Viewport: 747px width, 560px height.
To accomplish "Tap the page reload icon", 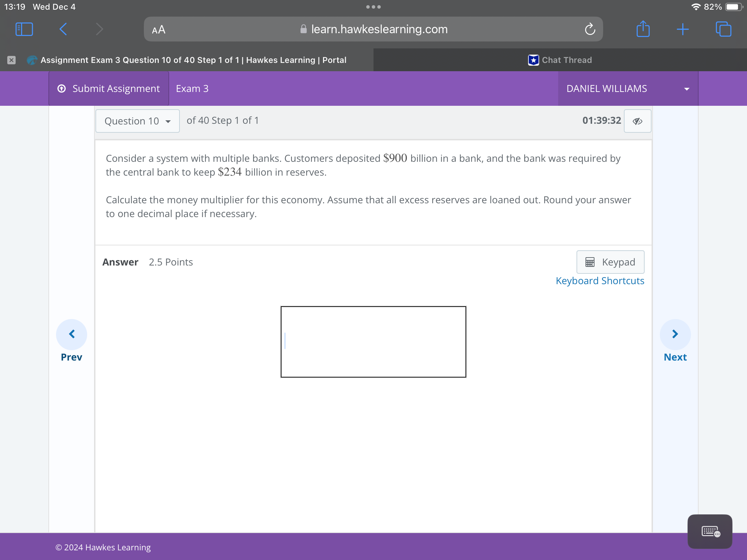I will pyautogui.click(x=590, y=29).
